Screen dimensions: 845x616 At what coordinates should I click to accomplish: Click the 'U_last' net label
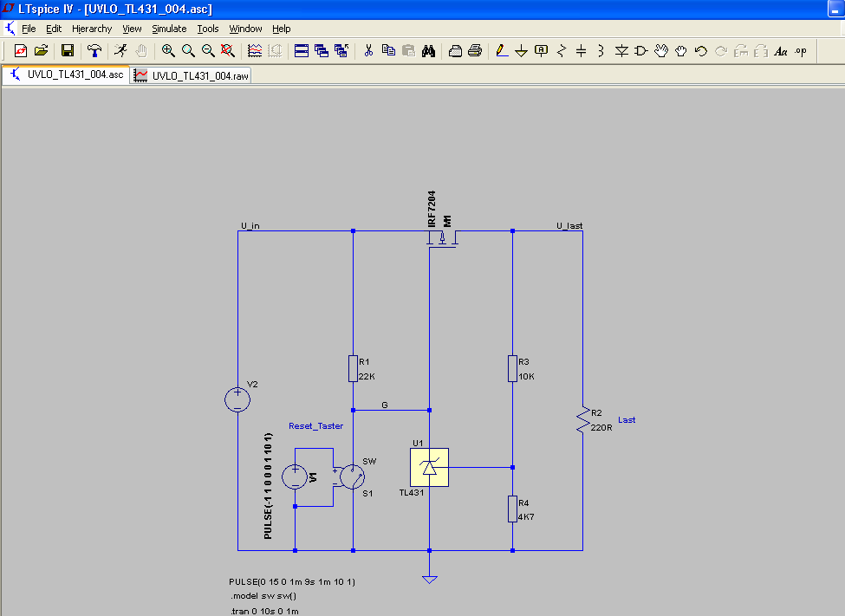(x=569, y=226)
